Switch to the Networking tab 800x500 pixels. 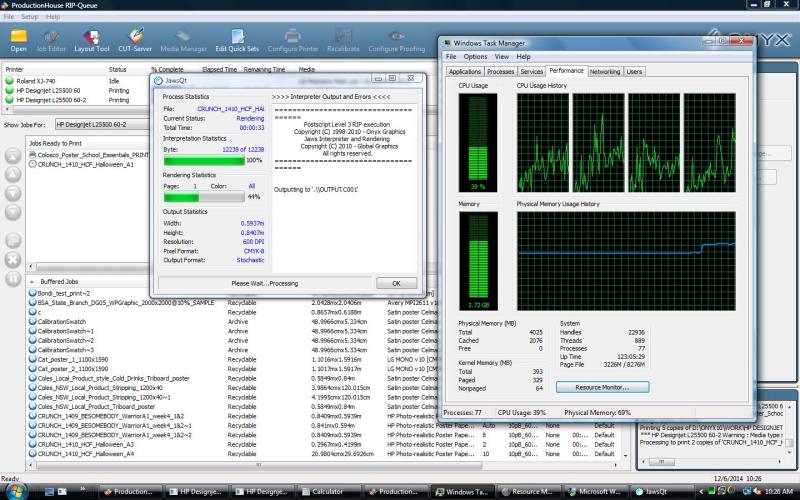click(x=605, y=71)
